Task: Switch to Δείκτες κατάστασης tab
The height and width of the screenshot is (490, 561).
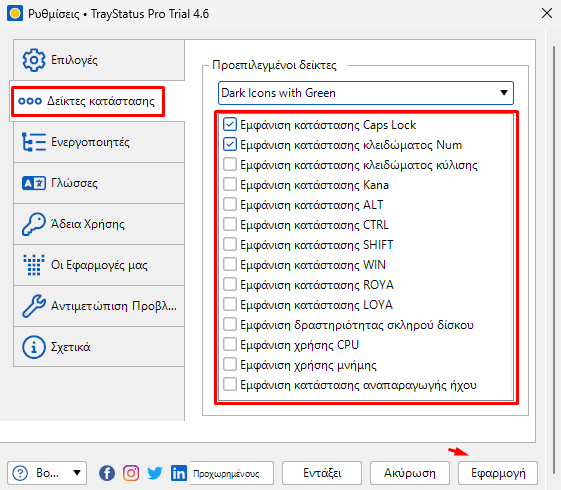Action: tap(87, 101)
